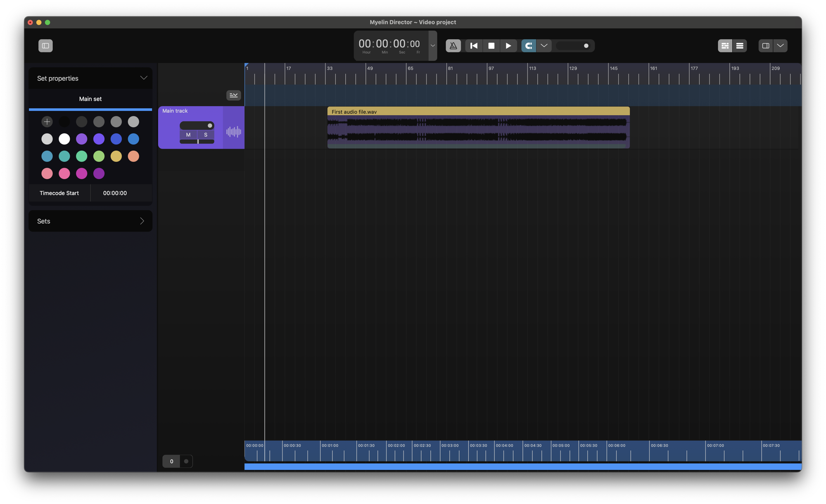Open the right panel options dropdown
Screen dimensions: 826x504
pyautogui.click(x=780, y=46)
